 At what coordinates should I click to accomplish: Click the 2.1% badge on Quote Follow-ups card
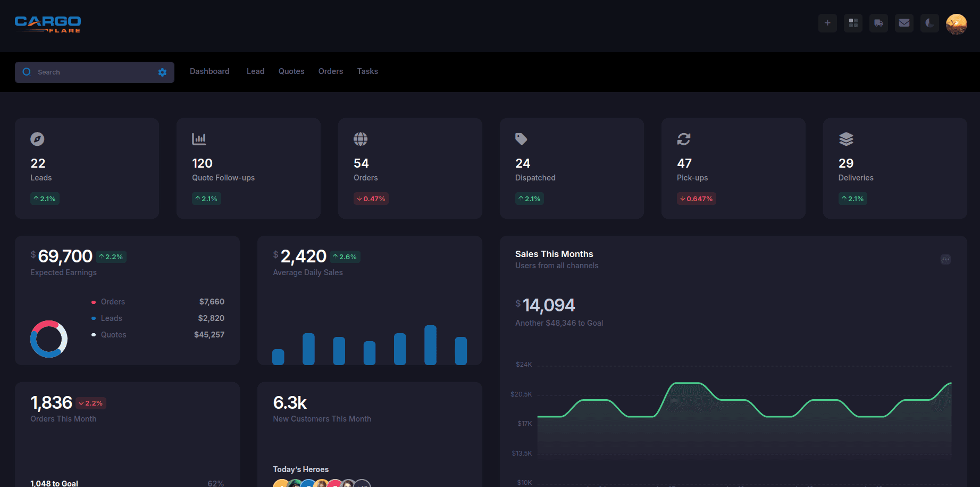click(206, 199)
